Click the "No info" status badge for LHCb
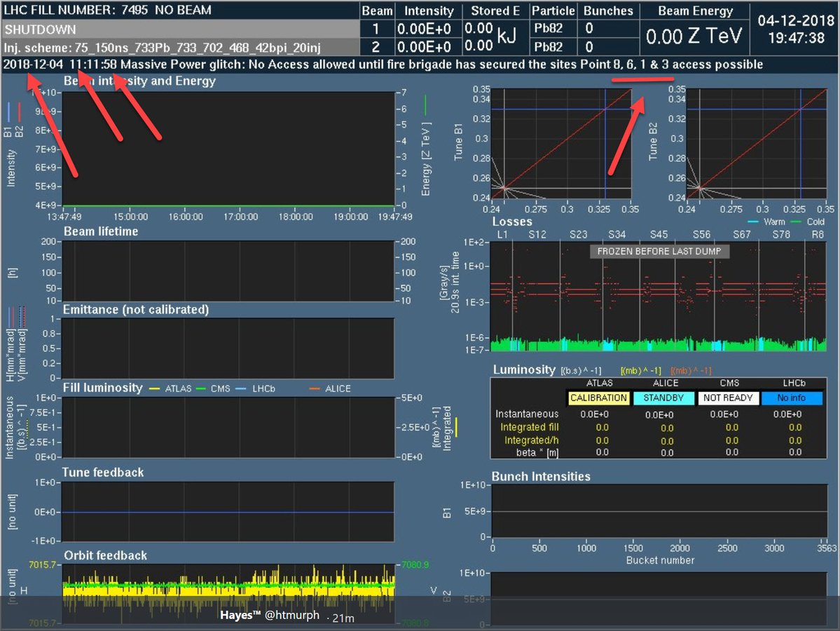The image size is (840, 631). point(792,398)
